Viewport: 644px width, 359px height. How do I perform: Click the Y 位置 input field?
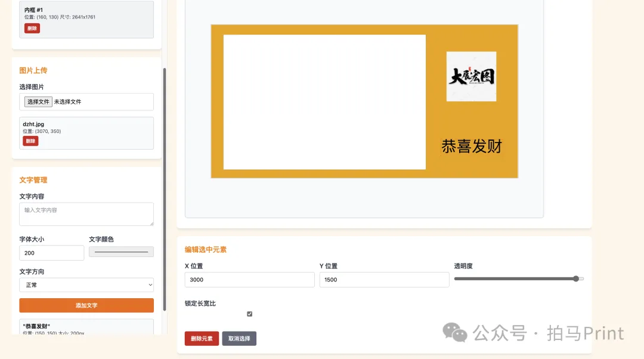tap(384, 280)
